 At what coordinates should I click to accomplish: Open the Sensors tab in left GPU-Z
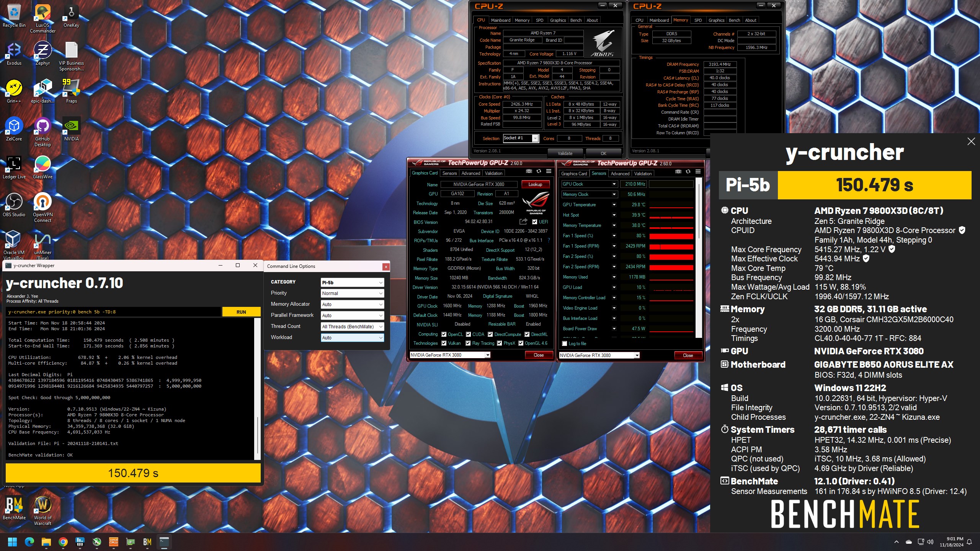449,173
